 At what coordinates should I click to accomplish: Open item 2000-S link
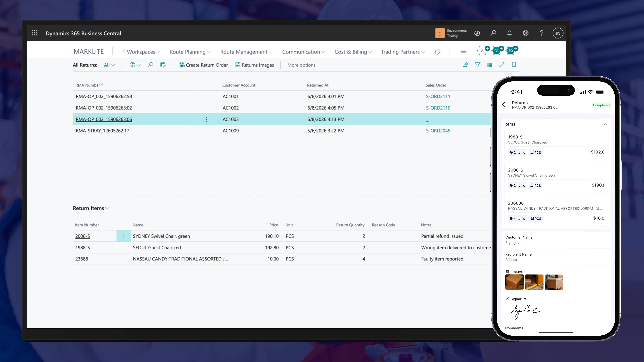coord(83,236)
